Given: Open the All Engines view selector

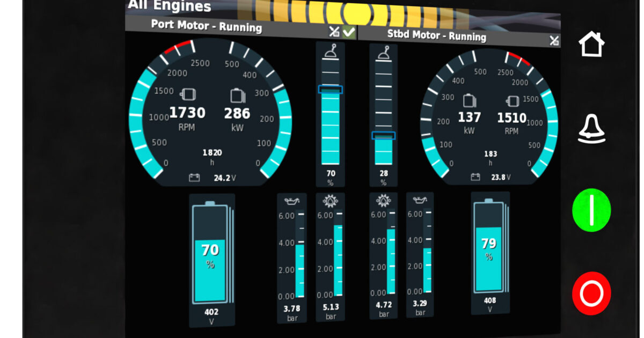Looking at the screenshot, I should tap(168, 6).
